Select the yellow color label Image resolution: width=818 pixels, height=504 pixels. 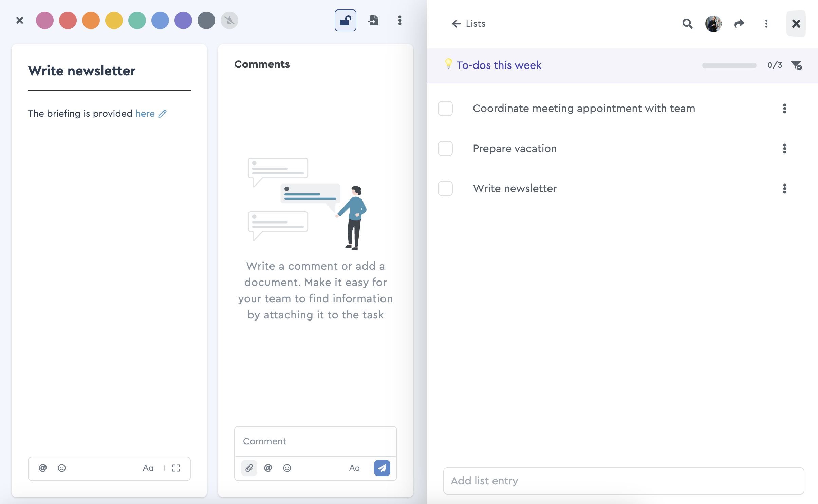114,21
